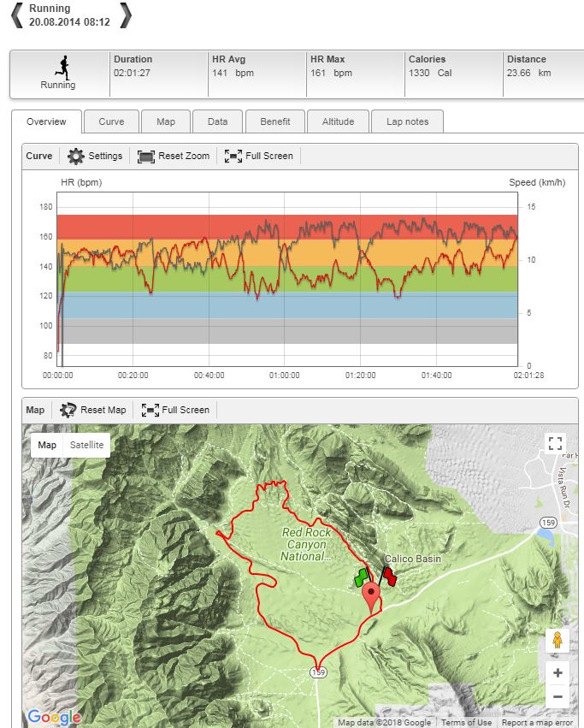Screen dimensions: 584x728
Task: Click Reset Zoom on the curve
Action: [174, 157]
